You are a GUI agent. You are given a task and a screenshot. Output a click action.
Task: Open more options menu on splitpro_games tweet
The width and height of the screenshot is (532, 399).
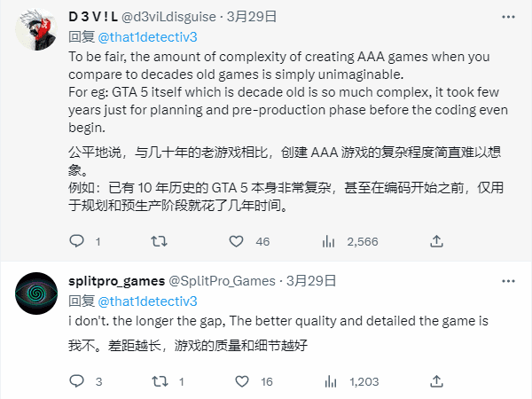coord(508,281)
